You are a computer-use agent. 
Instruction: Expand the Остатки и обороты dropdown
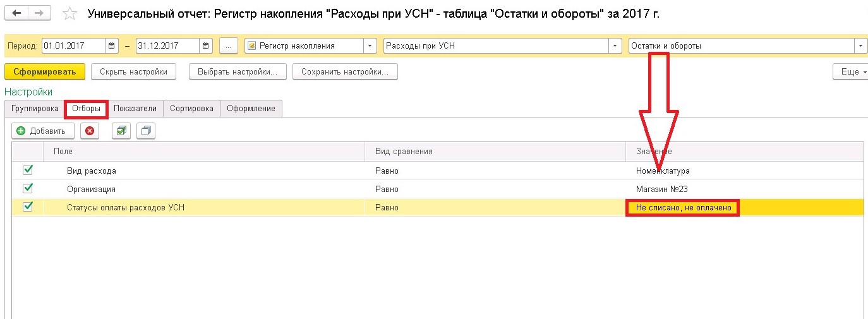tap(860, 45)
